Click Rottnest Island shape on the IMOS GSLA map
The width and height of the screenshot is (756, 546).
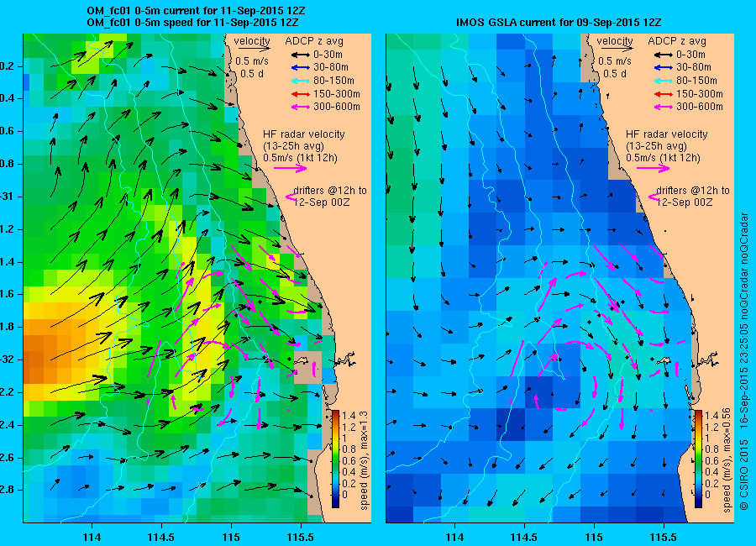tap(664, 360)
